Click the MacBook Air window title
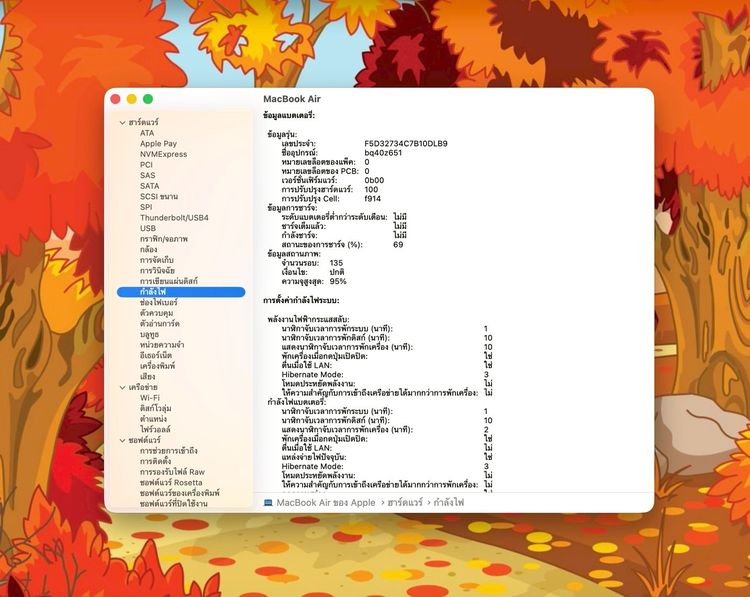This screenshot has height=597, width=750. pyautogui.click(x=292, y=99)
